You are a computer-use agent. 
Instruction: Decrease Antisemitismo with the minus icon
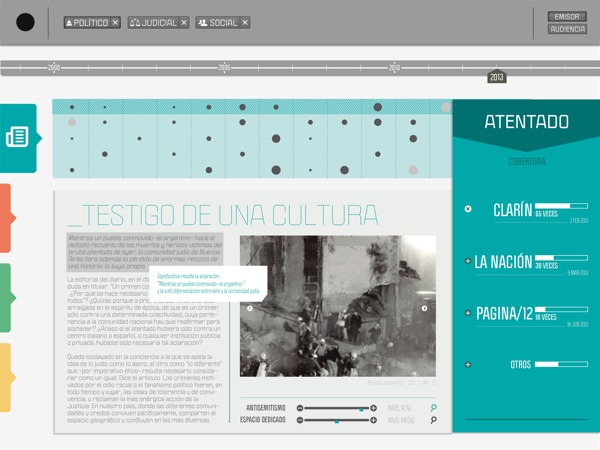coord(301,408)
